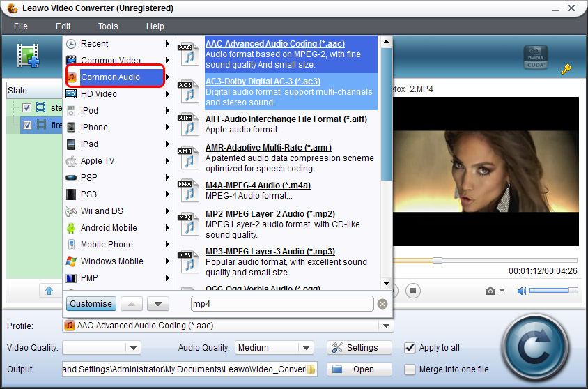
Task: Click the MP2 audio format file icon
Action: coord(188,224)
